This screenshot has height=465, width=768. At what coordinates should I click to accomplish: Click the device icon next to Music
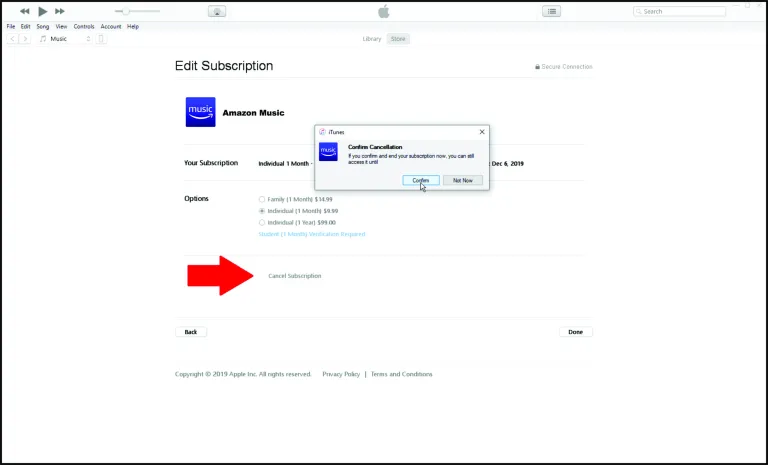(x=101, y=39)
